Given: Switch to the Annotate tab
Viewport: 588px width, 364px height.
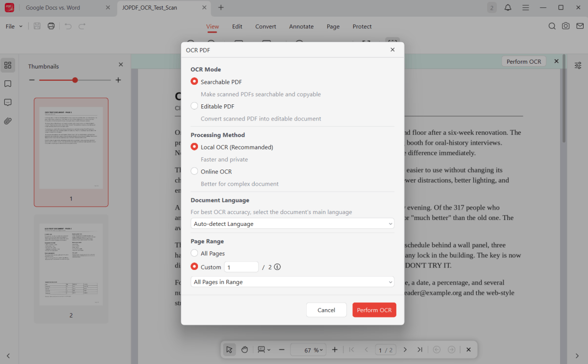Looking at the screenshot, I should click(x=301, y=26).
